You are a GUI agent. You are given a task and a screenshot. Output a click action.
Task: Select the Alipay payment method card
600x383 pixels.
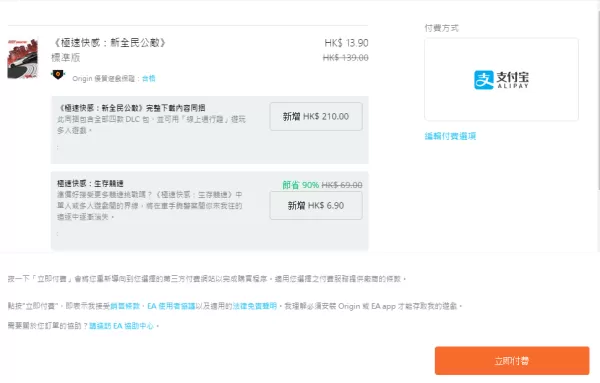click(x=501, y=79)
